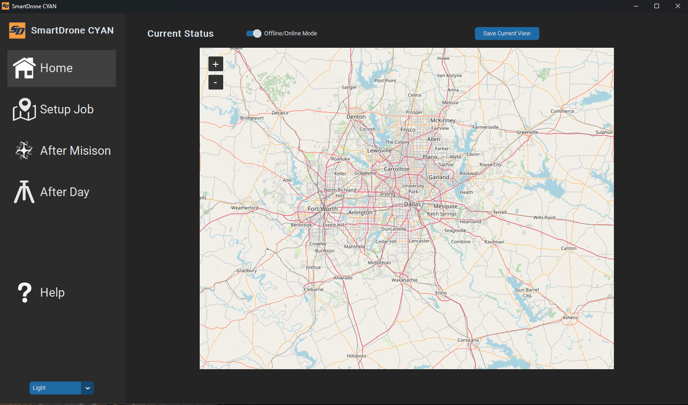Open the After Day section
The image size is (688, 405).
(x=61, y=192)
